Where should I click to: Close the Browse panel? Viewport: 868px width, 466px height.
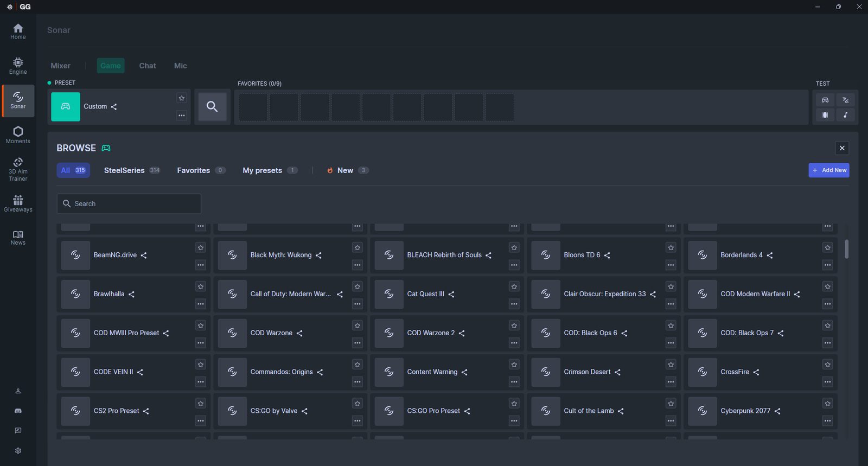pyautogui.click(x=842, y=148)
